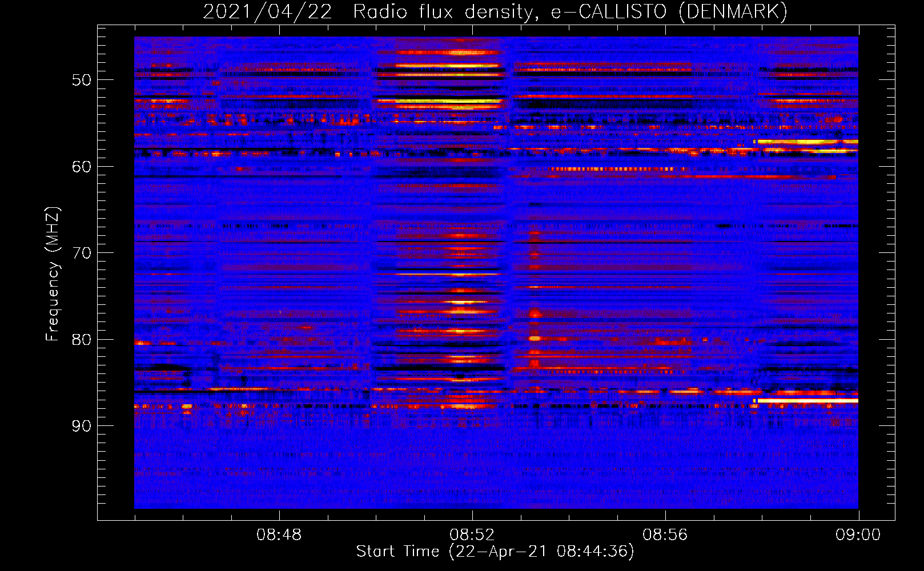Click the '09:00' time tick label
The image size is (924, 571).
click(858, 535)
